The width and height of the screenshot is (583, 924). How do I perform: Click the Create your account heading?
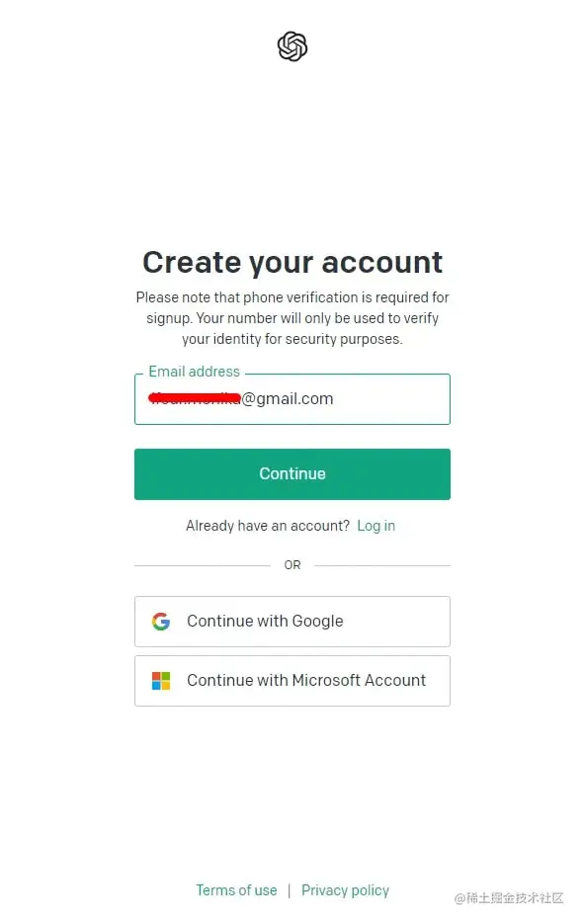(291, 262)
